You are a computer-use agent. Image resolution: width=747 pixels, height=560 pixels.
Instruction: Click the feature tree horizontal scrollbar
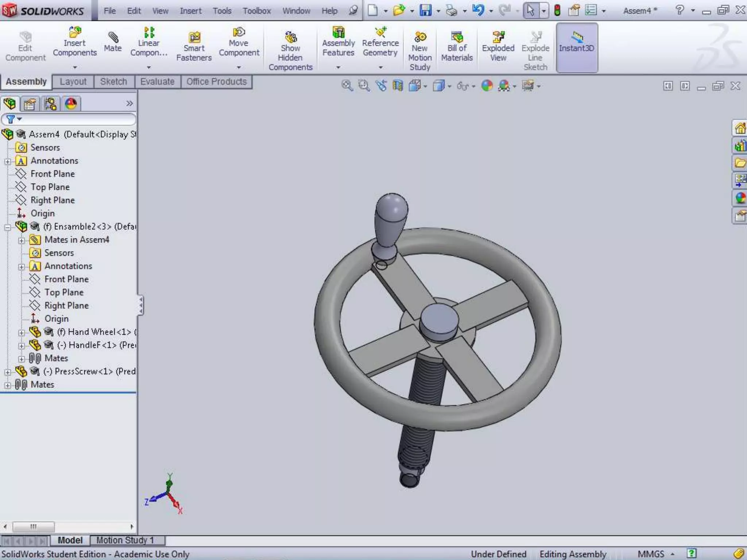(x=34, y=526)
